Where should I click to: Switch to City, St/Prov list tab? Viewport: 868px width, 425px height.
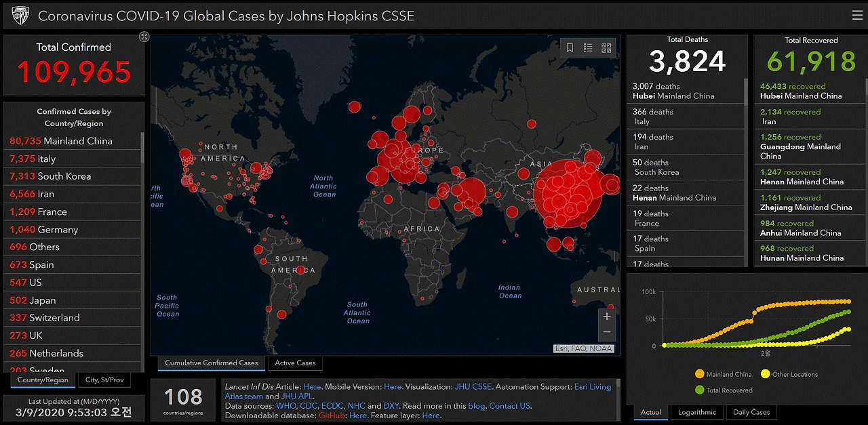[104, 380]
